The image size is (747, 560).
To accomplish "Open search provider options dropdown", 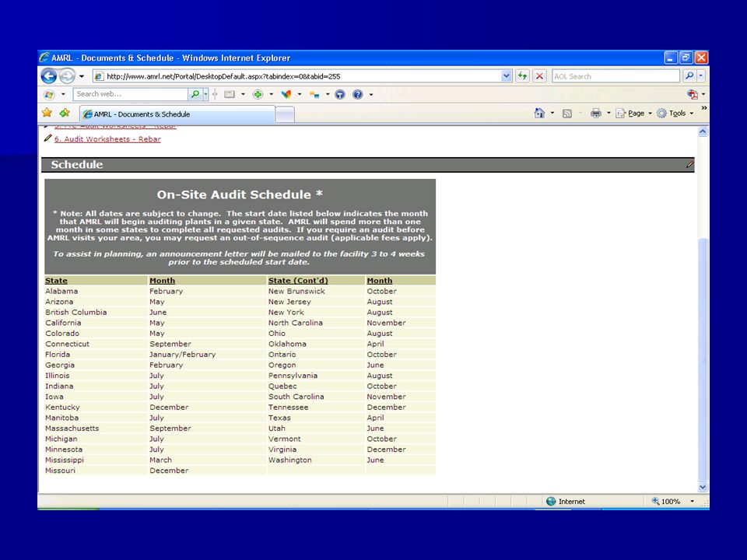I will click(701, 75).
